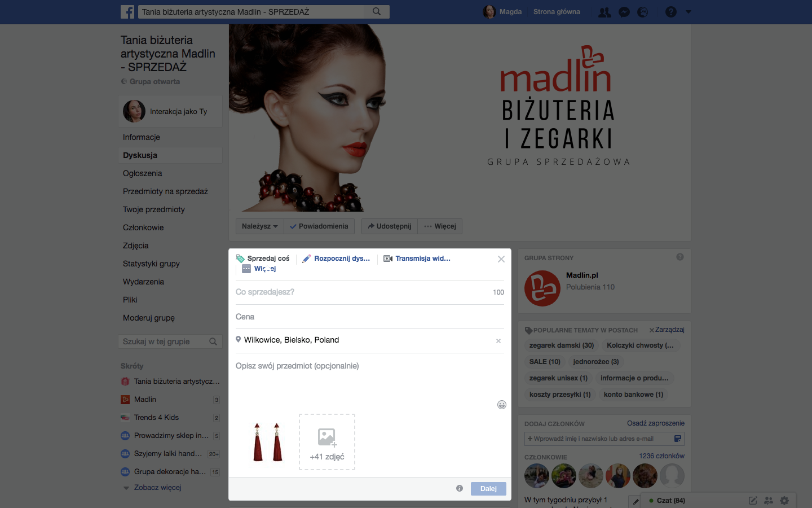Screen dimensions: 812x508
Task: Select SALE (10) topic
Action: pyautogui.click(x=545, y=362)
